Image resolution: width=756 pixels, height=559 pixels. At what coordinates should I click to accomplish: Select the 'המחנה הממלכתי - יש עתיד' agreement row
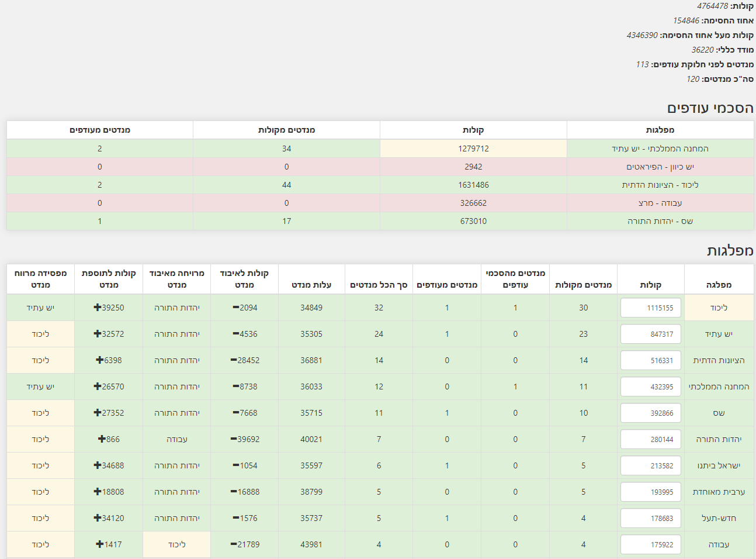(380, 149)
